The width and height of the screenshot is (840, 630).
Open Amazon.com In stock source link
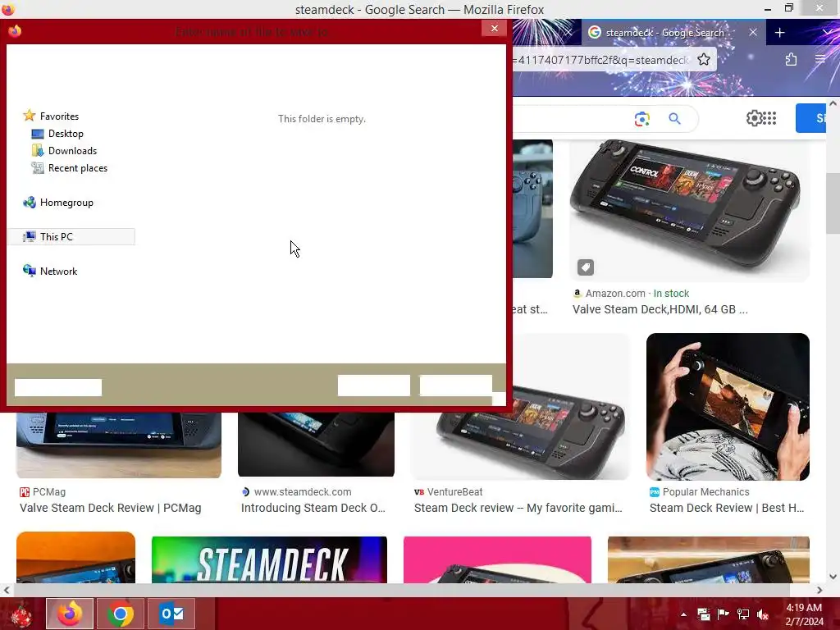point(631,294)
